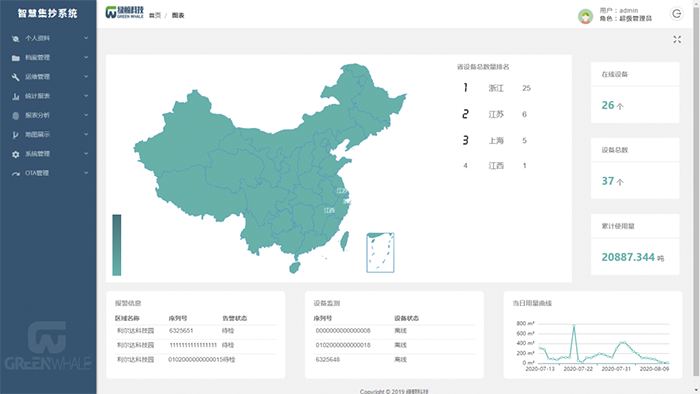Click serial number 6325651 in alarm table
Image resolution: width=700 pixels, height=394 pixels.
181,331
